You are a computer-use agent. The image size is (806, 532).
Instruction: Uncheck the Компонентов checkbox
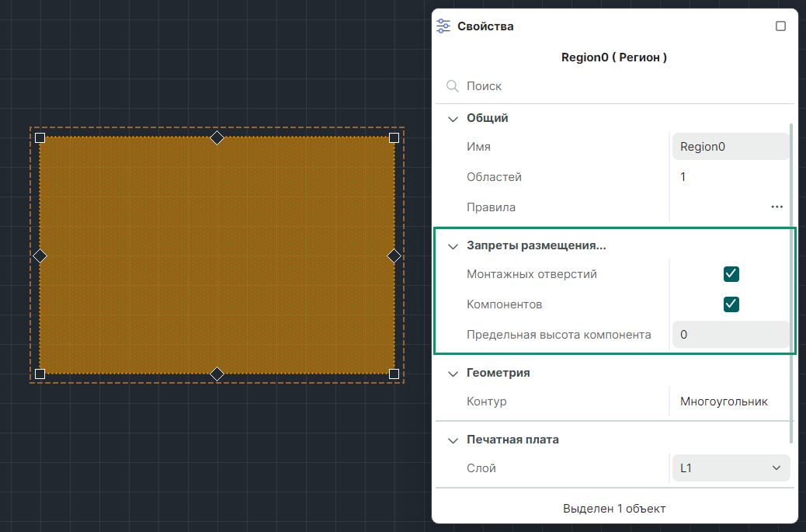[731, 304]
